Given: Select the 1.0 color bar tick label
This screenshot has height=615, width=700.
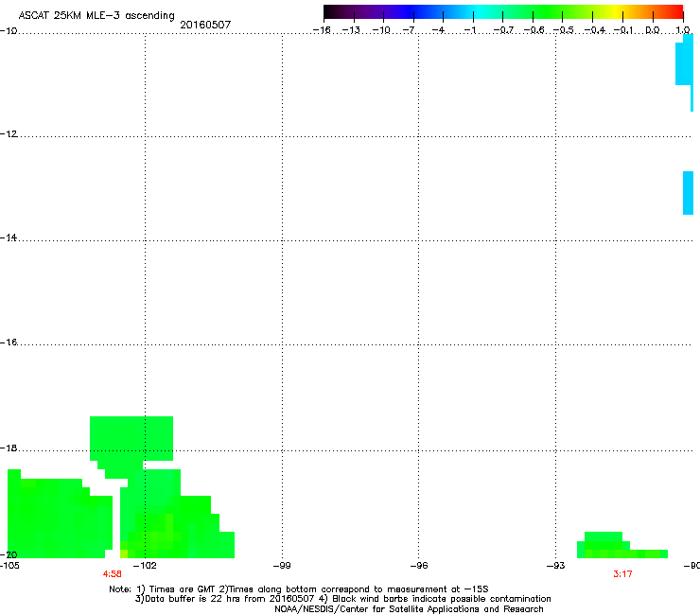Looking at the screenshot, I should 683,30.
